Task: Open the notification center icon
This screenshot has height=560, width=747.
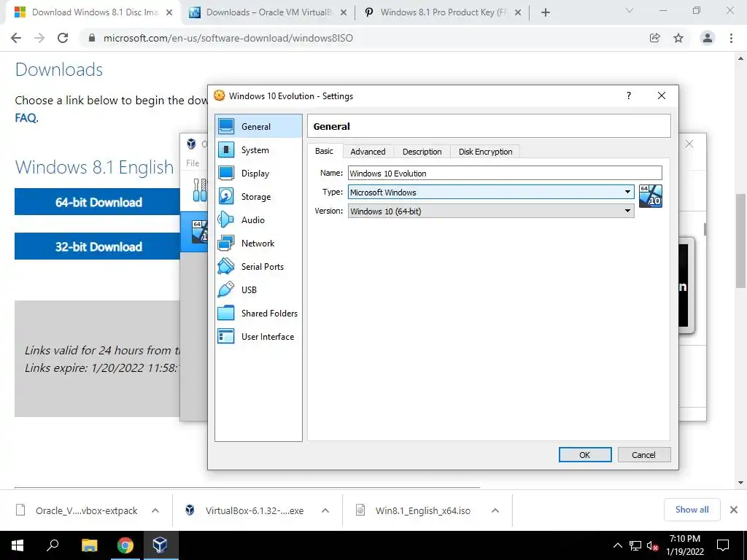Action: pos(723,545)
